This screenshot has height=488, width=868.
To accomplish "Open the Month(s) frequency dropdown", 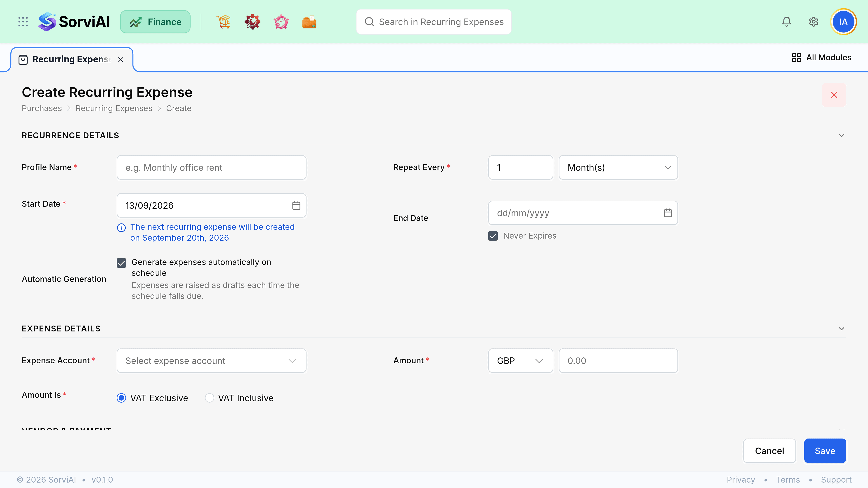I will point(618,167).
